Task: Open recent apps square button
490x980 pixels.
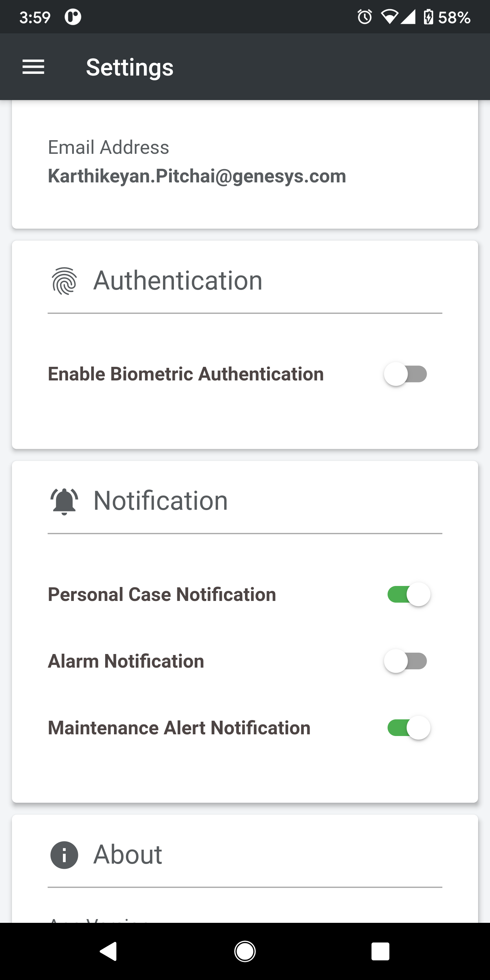Action: pyautogui.click(x=380, y=951)
